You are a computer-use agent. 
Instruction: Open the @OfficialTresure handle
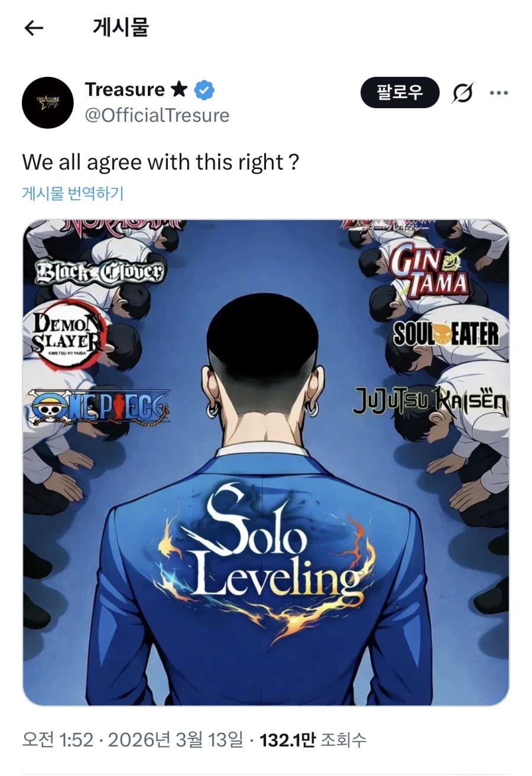[157, 115]
